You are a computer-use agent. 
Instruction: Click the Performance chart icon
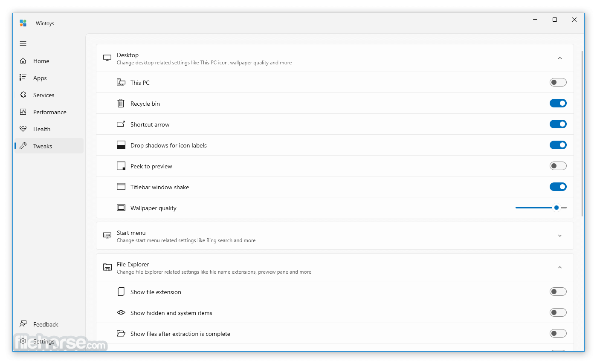[x=23, y=112]
